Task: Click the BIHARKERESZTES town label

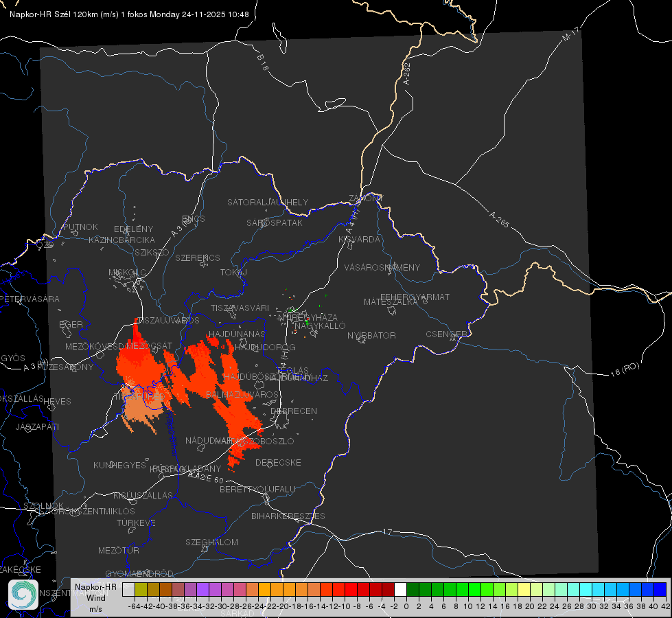Action: point(288,516)
